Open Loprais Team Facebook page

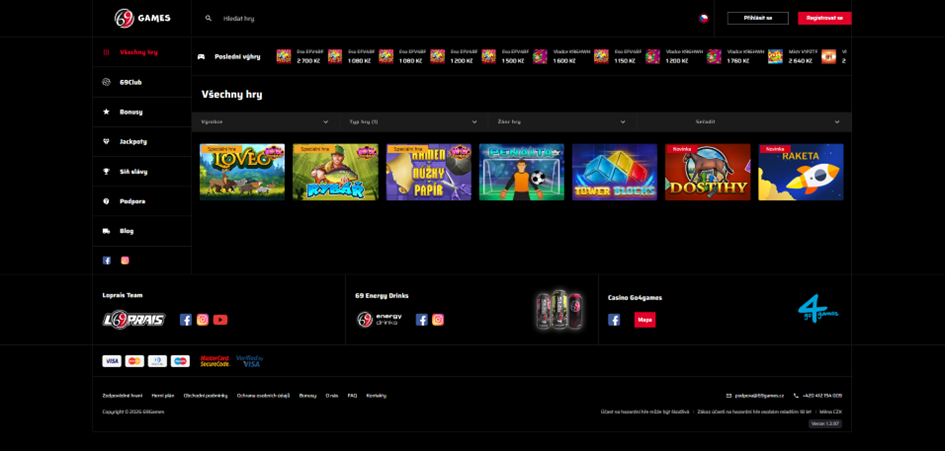[x=186, y=320]
